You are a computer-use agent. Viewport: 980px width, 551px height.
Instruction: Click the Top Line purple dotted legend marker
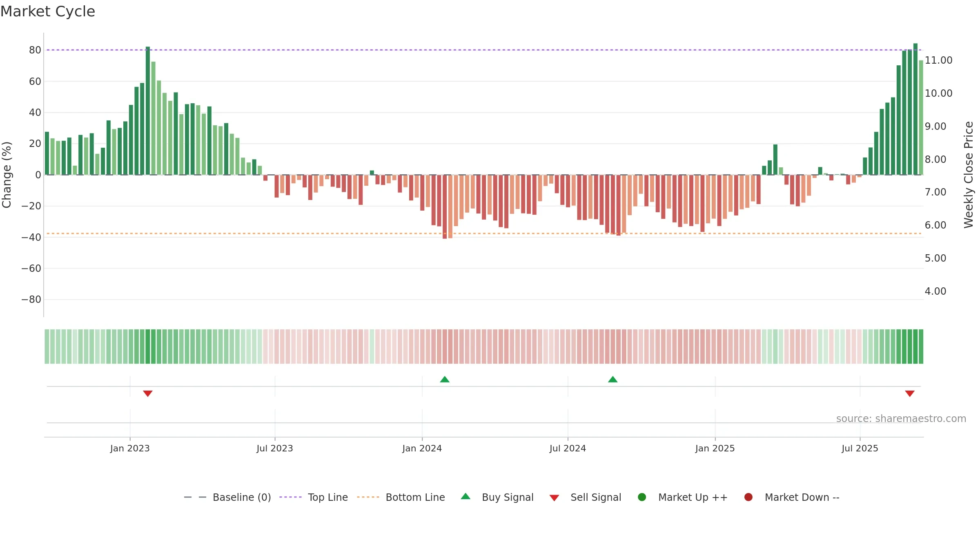291,497
